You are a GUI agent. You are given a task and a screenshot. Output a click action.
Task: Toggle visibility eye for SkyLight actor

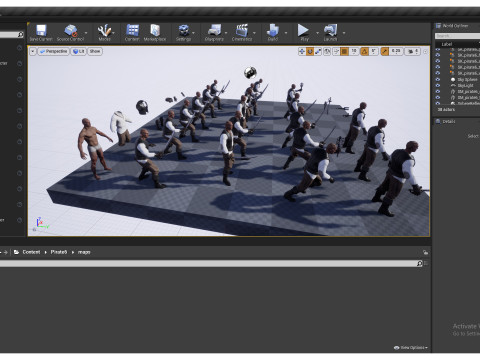coord(438,86)
